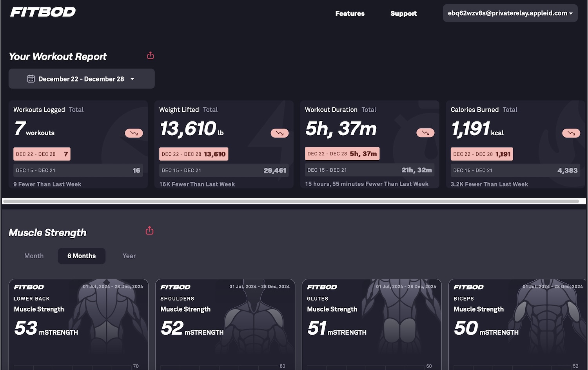This screenshot has width=588, height=370.
Task: Click the 51 mSTRENGTH value
Action: 337,328
